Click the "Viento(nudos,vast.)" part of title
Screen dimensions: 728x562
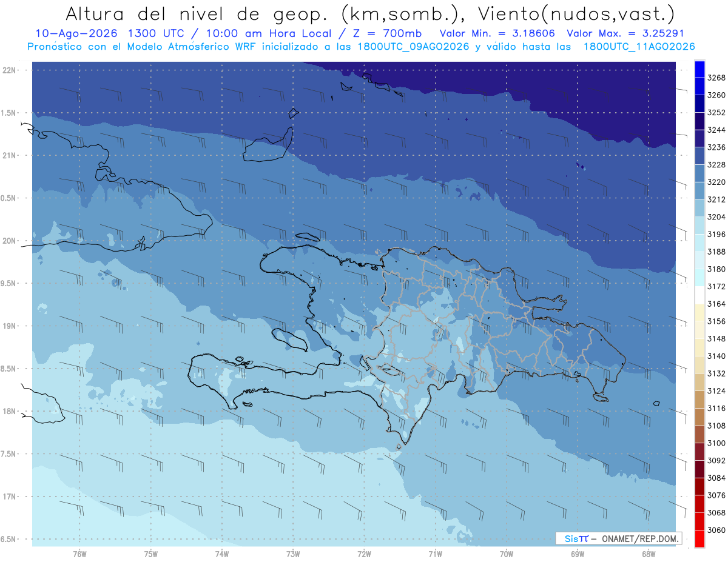click(577, 13)
